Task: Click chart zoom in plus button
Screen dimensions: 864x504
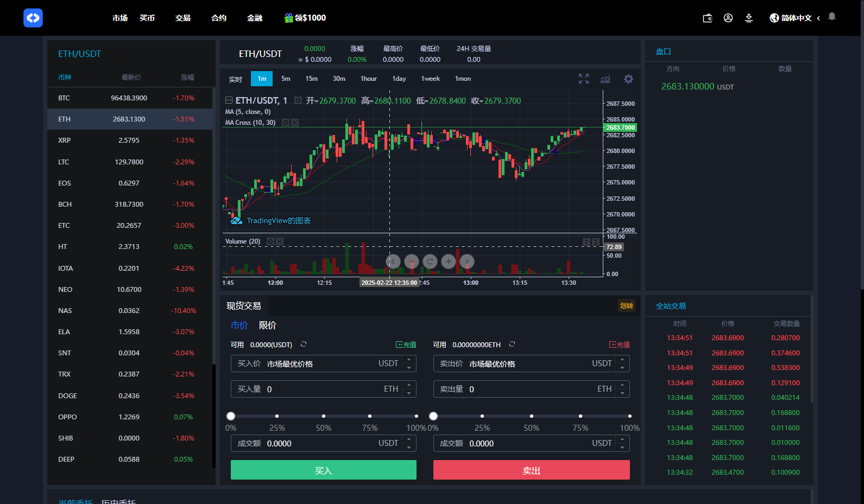Action: click(x=449, y=261)
